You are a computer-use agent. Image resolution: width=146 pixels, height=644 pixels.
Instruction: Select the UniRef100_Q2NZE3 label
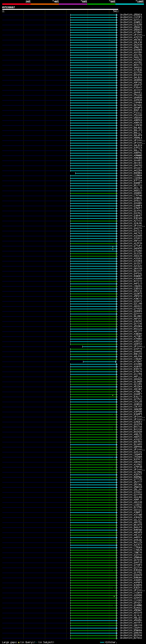131,422
